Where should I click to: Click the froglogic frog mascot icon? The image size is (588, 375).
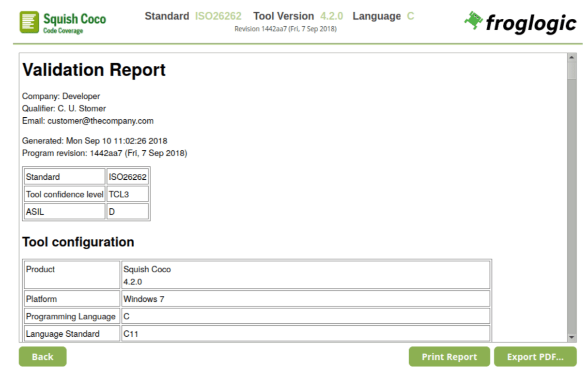click(x=473, y=20)
